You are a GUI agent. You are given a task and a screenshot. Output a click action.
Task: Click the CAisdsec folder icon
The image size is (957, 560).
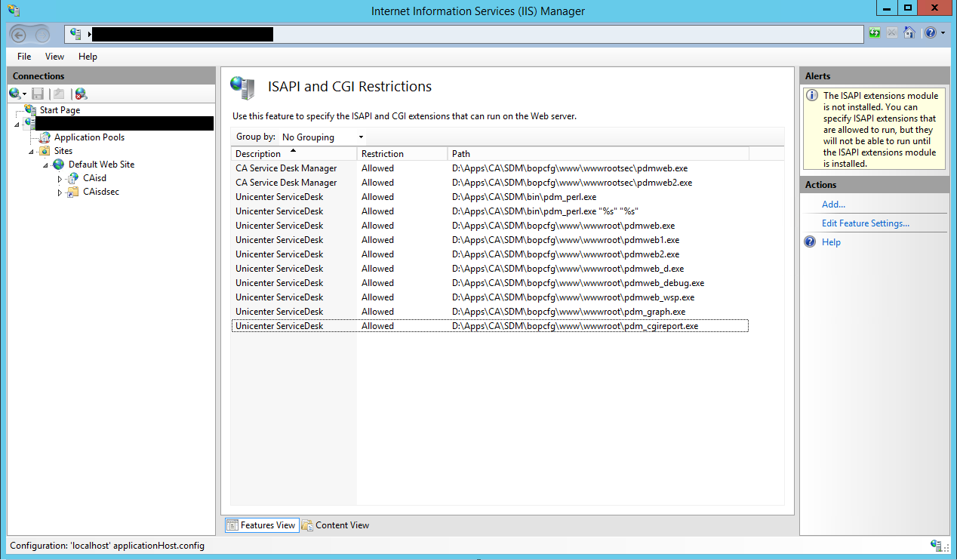coord(73,192)
